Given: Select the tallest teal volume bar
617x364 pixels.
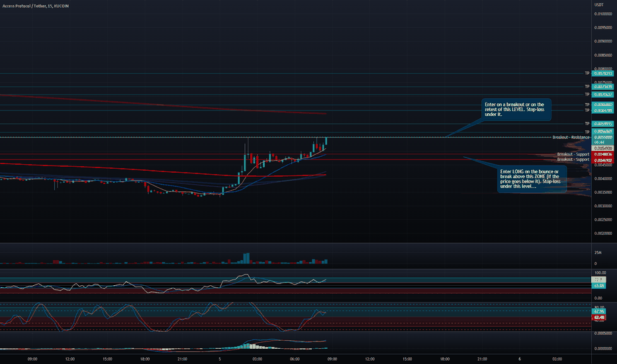Looking at the screenshot, I should pos(246,258).
